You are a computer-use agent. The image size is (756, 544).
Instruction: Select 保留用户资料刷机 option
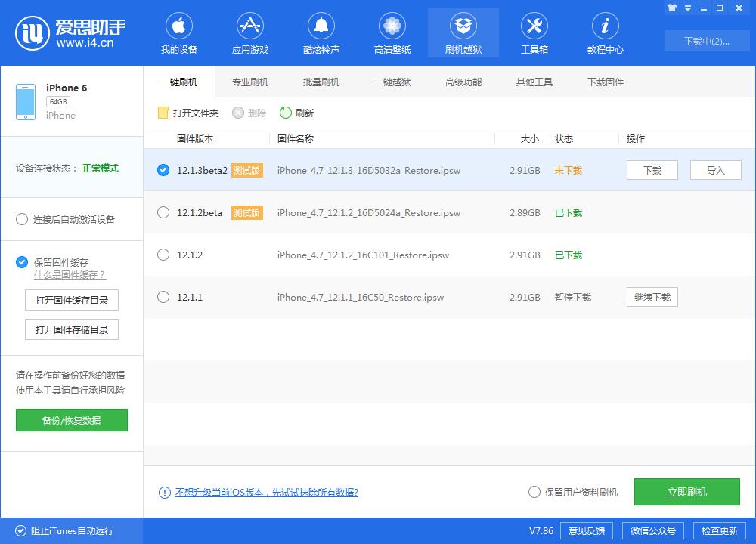tap(534, 492)
